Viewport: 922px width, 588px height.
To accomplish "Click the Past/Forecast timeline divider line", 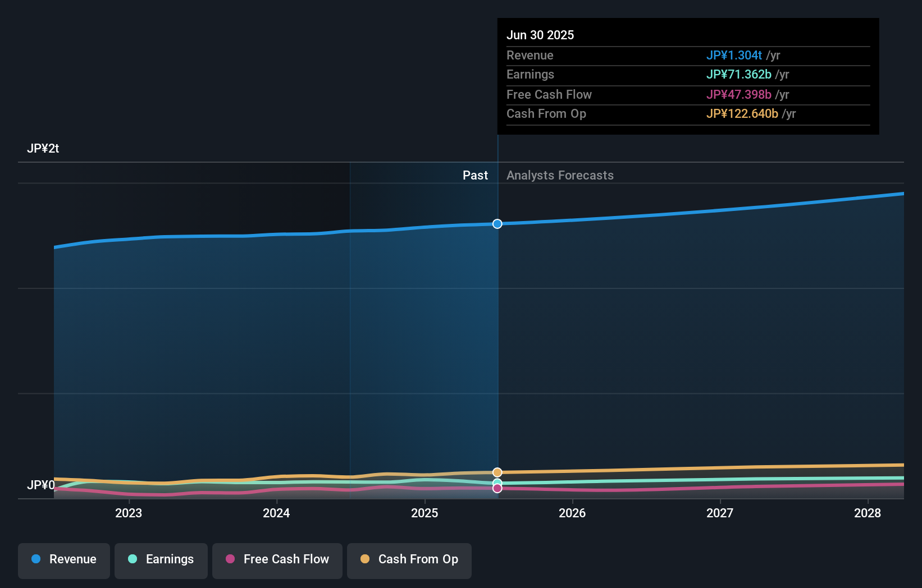I will (497, 337).
